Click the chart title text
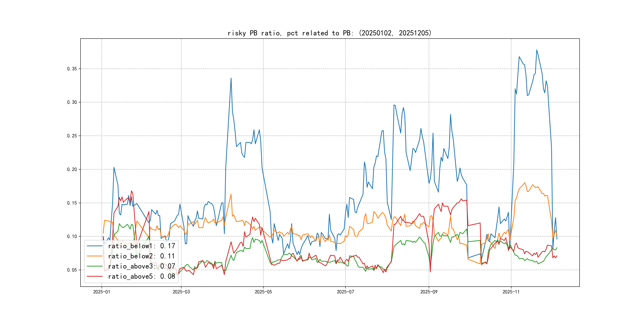The height and width of the screenshot is (322, 644). [x=330, y=33]
